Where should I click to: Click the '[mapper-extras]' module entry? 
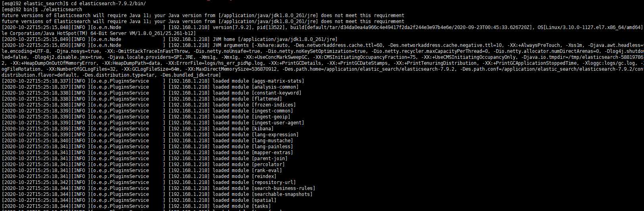[273, 153]
